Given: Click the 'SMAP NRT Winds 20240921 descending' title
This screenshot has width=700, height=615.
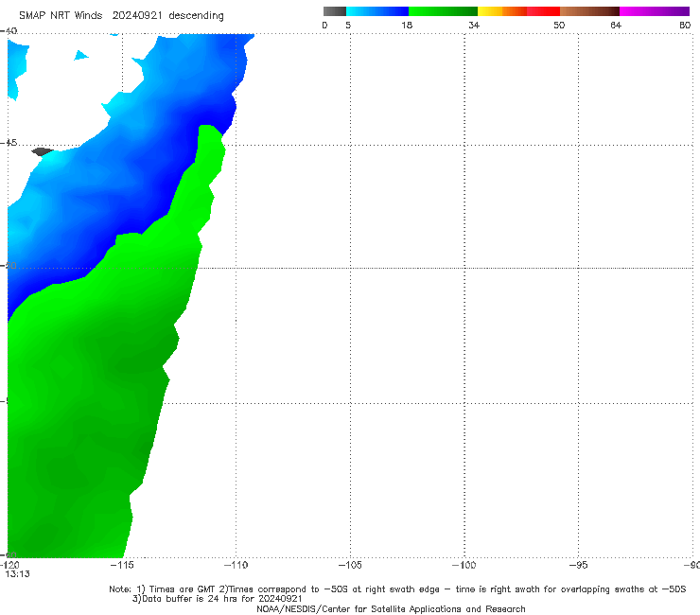Looking at the screenshot, I should (x=121, y=16).
